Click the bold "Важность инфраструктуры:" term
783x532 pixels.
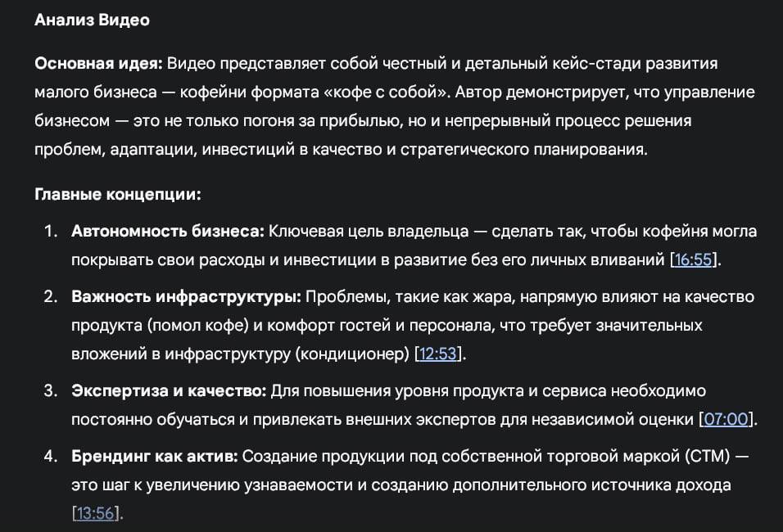click(187, 296)
